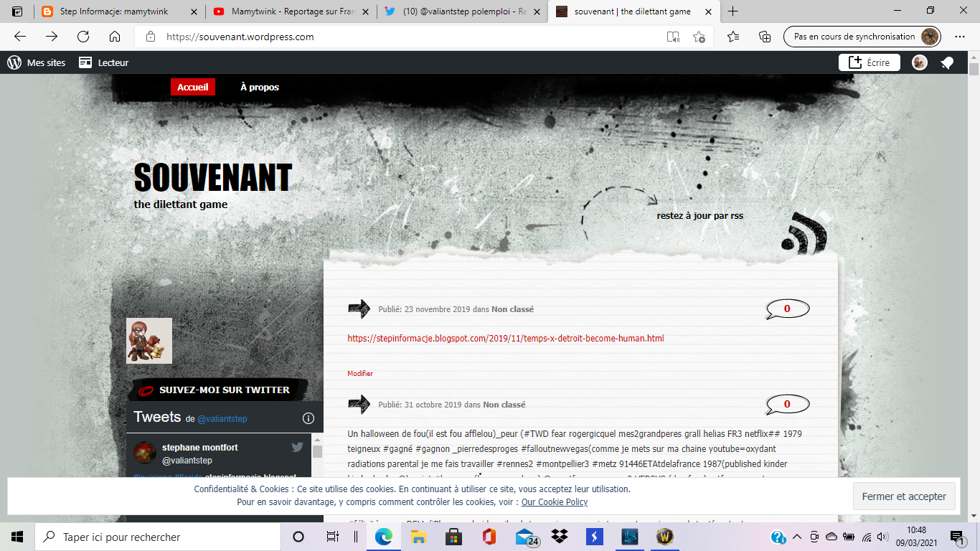Open comments bubble for 23 novembre post

point(787,309)
